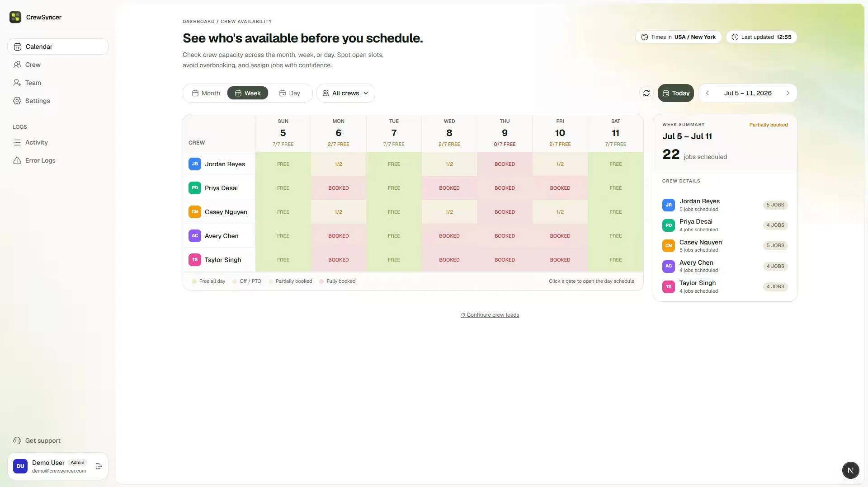This screenshot has height=487, width=868.
Task: Select Priya Desai Tuesday FREE cell
Action: [394, 188]
